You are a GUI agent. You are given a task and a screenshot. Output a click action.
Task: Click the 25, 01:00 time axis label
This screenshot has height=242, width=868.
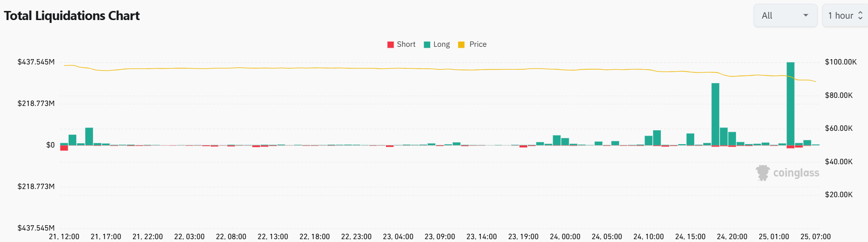[774, 237]
